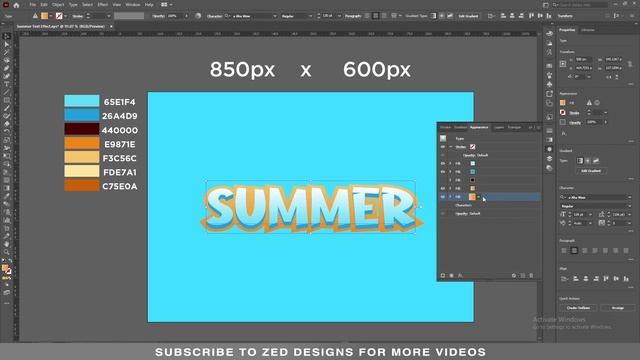Hide the selected orange Fill row
The image size is (640, 360).
[443, 197]
